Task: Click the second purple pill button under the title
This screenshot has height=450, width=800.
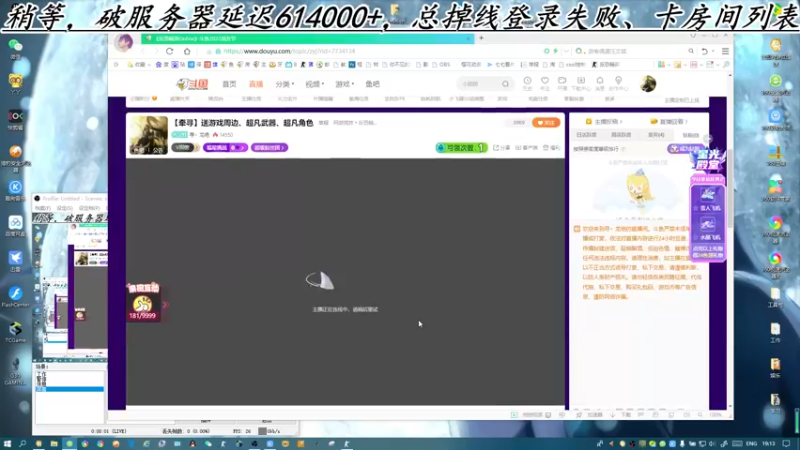Action: point(269,147)
